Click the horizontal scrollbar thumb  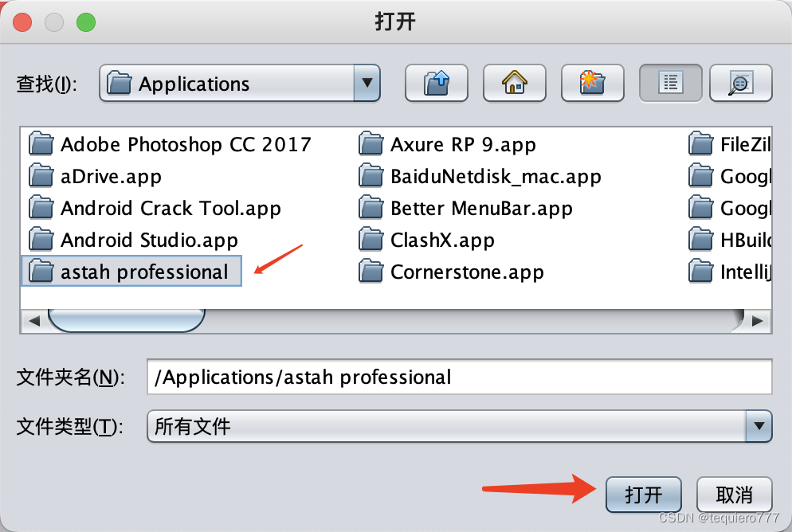coord(126,320)
